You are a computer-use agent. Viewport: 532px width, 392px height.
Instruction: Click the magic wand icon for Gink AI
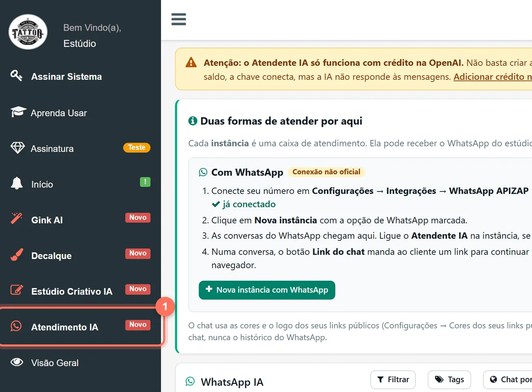[16, 219]
